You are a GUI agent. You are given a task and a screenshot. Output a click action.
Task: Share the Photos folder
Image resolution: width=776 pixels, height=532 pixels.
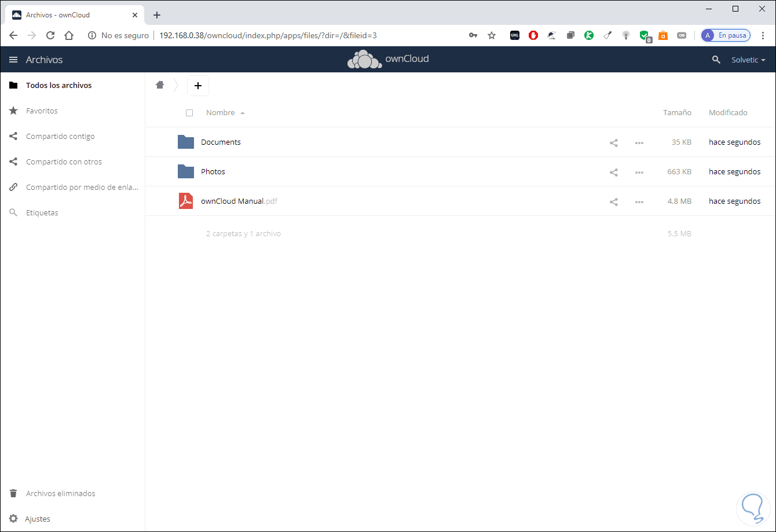point(614,172)
